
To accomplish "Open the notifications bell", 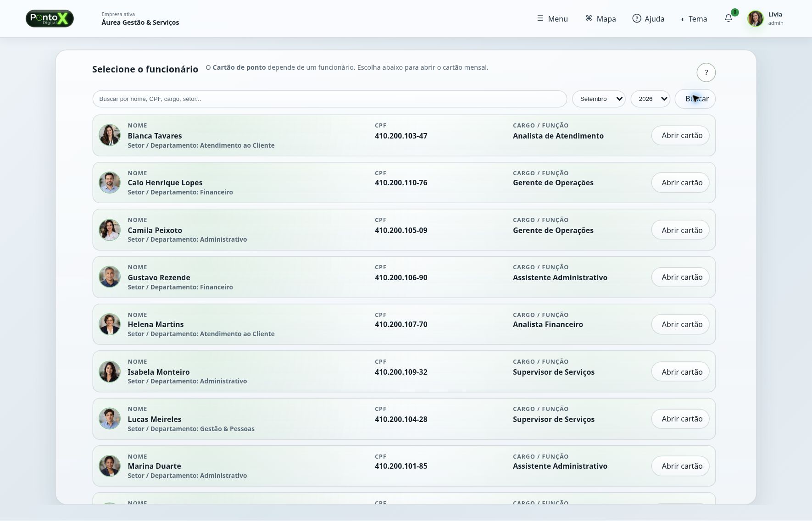I will coord(728,18).
